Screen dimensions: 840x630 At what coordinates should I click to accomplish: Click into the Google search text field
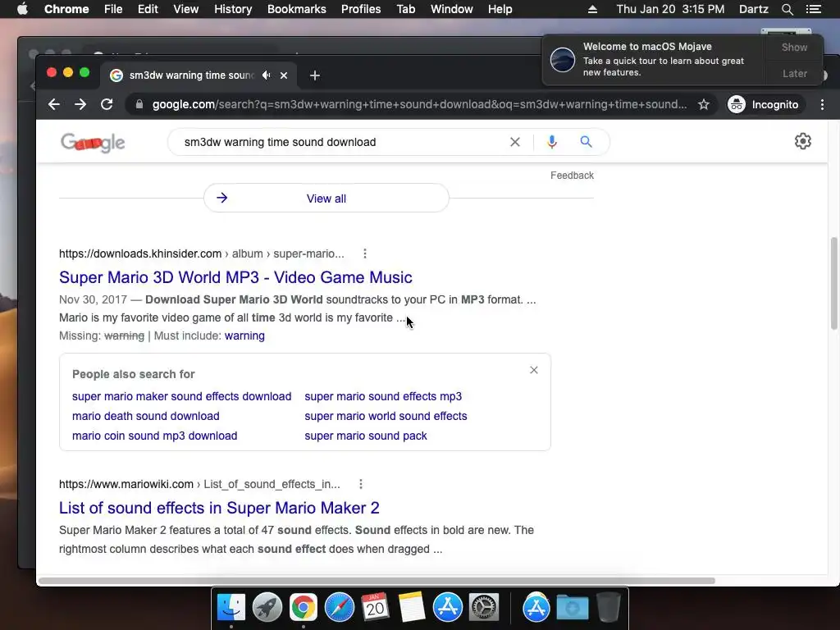[x=343, y=142]
